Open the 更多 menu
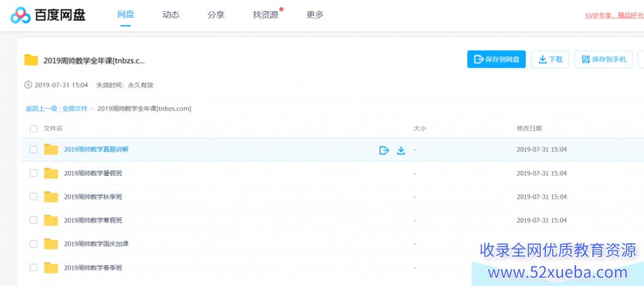The image size is (644, 286). coord(315,15)
